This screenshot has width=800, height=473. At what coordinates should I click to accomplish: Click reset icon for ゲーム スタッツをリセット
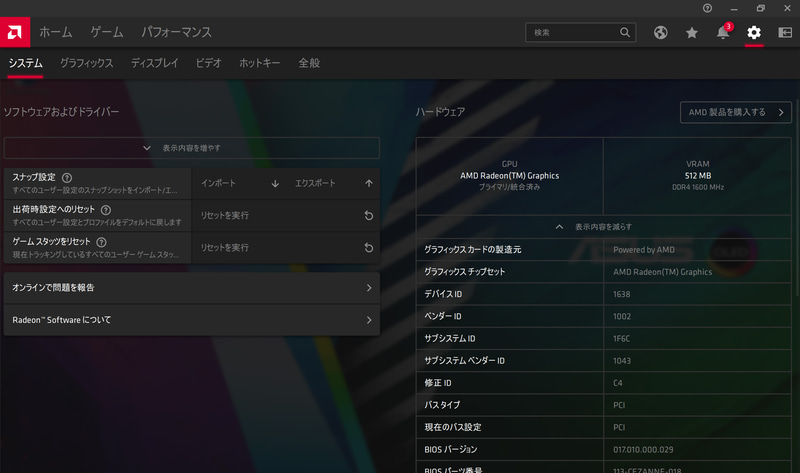tap(368, 248)
